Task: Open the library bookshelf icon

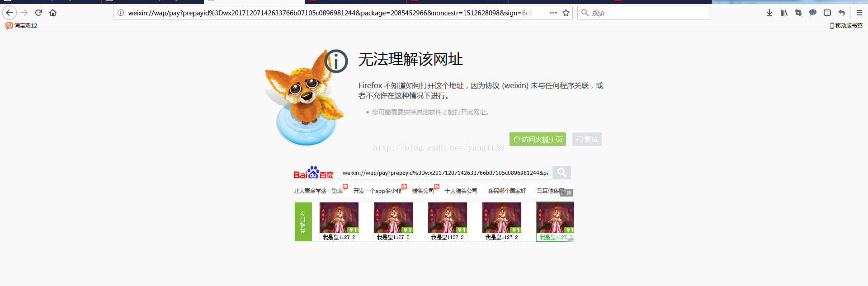Action: [x=784, y=13]
